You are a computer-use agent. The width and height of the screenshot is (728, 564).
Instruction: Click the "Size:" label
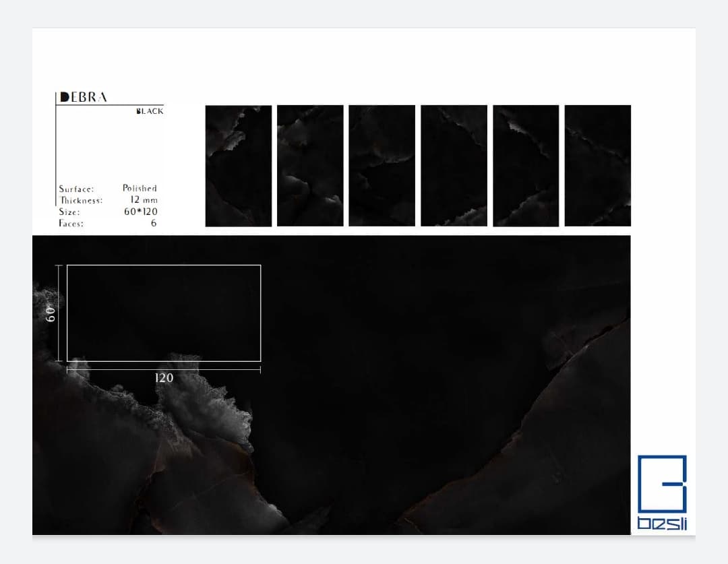[69, 212]
